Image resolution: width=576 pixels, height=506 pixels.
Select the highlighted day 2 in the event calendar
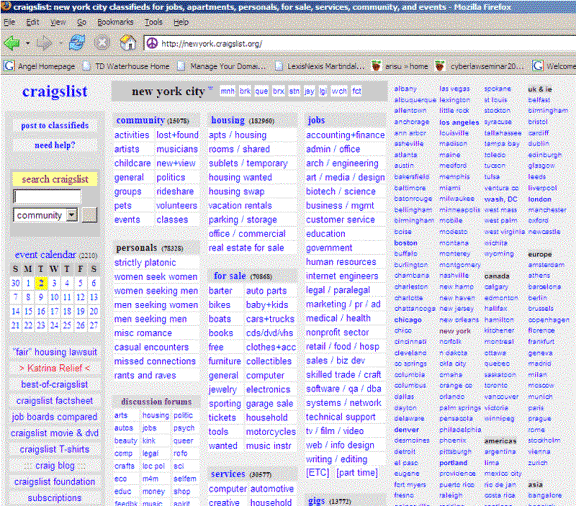point(41,283)
